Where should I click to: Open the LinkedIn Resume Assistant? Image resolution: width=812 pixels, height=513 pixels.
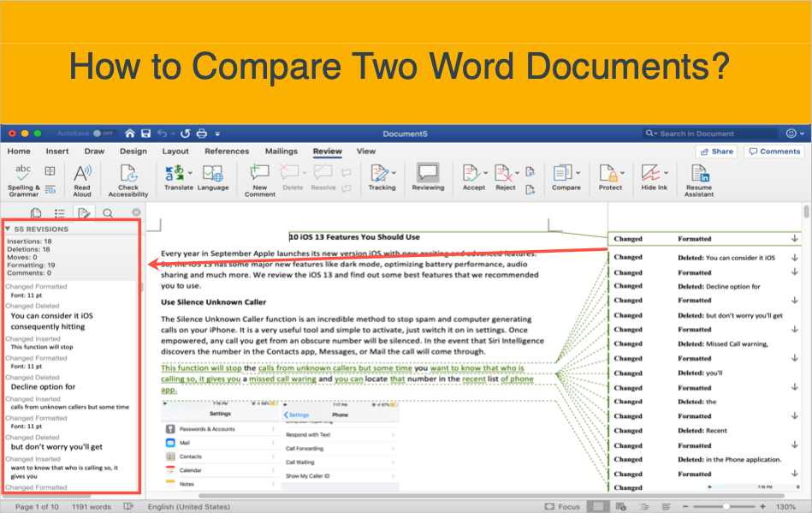click(x=699, y=180)
